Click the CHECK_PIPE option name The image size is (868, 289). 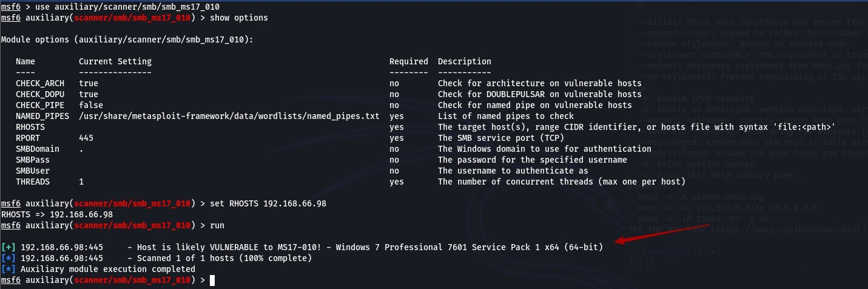pyautogui.click(x=40, y=105)
